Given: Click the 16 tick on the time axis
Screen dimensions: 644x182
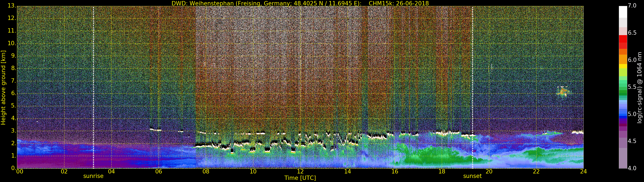Looking at the screenshot, I should pos(395,172).
